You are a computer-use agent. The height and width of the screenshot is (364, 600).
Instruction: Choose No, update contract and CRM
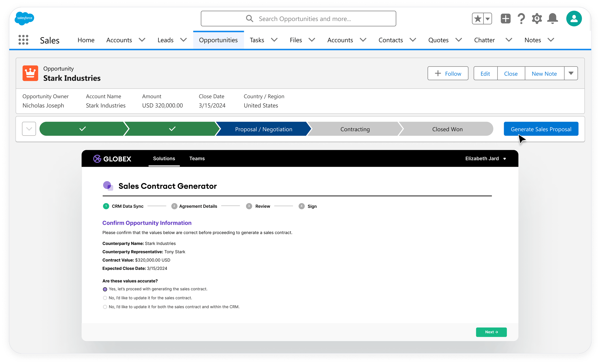coord(105,307)
